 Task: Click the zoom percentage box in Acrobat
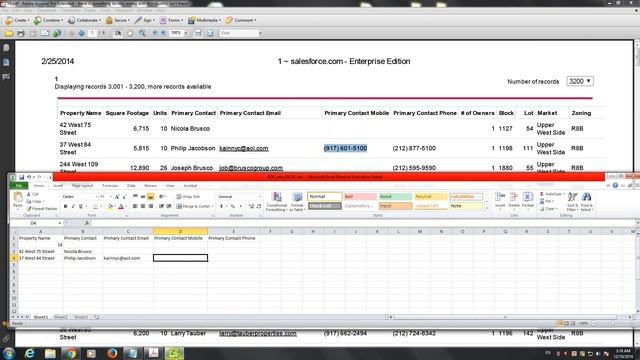(176, 33)
